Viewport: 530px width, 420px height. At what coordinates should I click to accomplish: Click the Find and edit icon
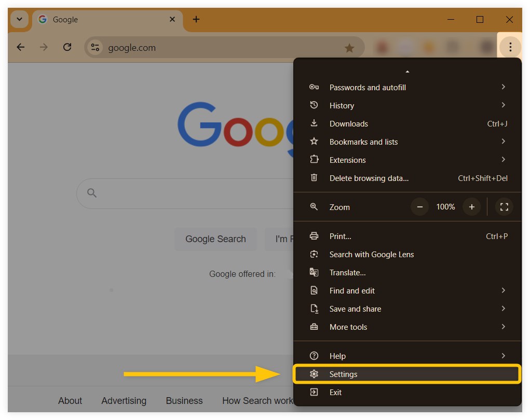(x=314, y=290)
